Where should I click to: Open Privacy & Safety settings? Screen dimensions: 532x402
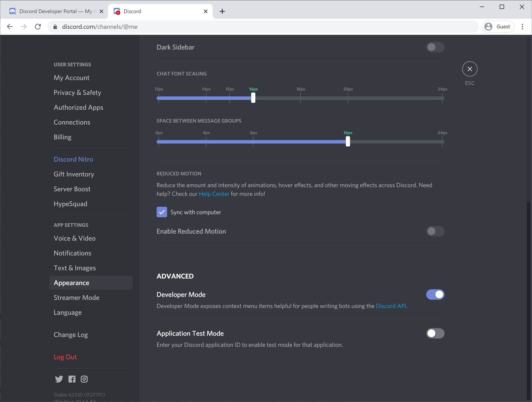click(77, 92)
